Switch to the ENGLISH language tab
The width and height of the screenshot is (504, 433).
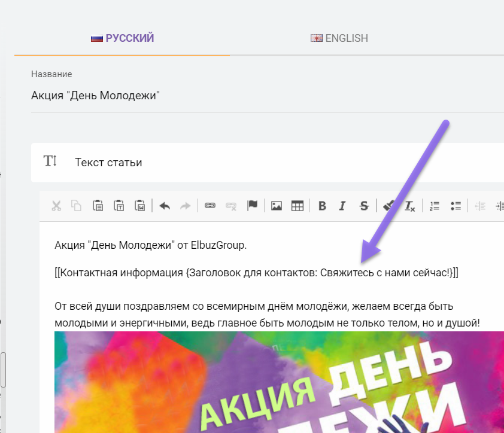pos(339,38)
